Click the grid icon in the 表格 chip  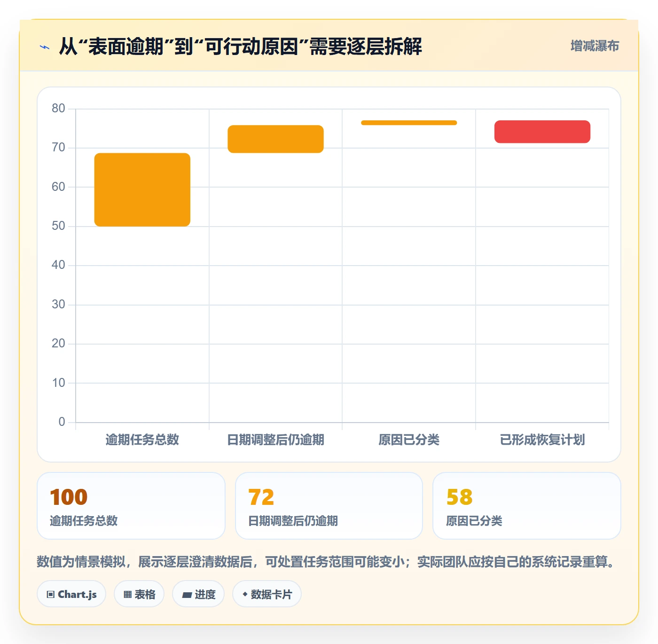point(127,595)
